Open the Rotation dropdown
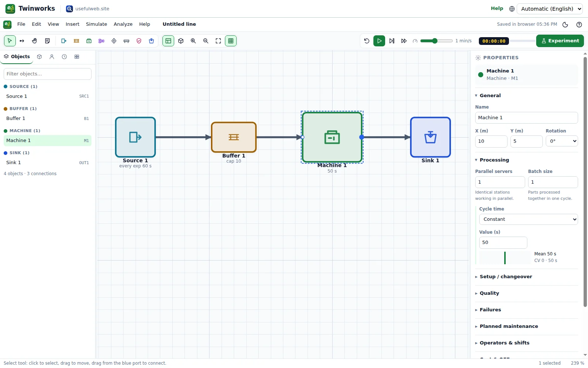The image size is (588, 368). [x=562, y=141]
